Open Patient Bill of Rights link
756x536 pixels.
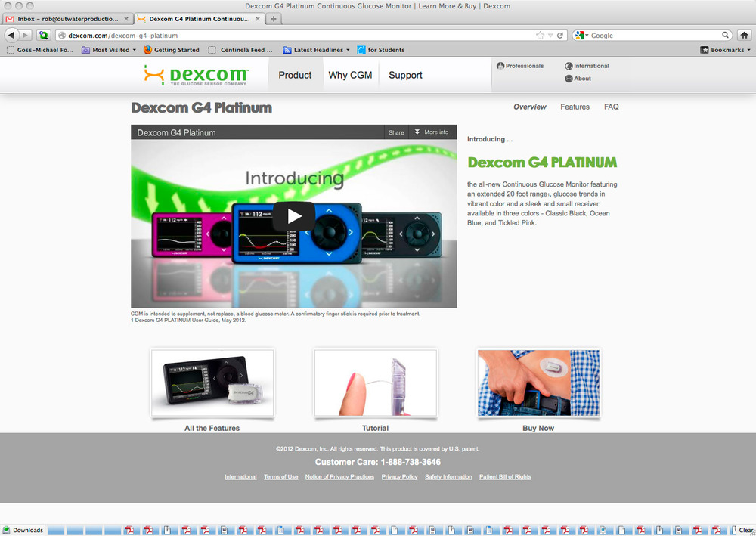pos(505,477)
